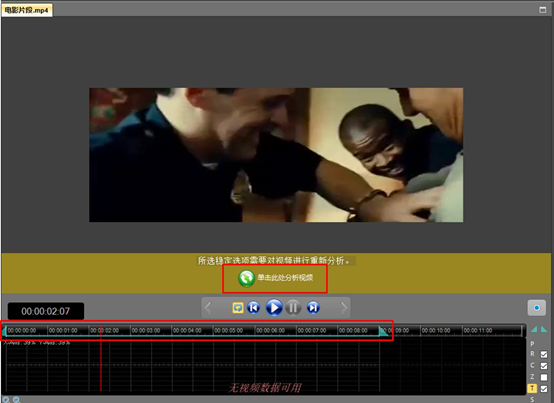Step to the next frame arrow

pyautogui.click(x=344, y=308)
